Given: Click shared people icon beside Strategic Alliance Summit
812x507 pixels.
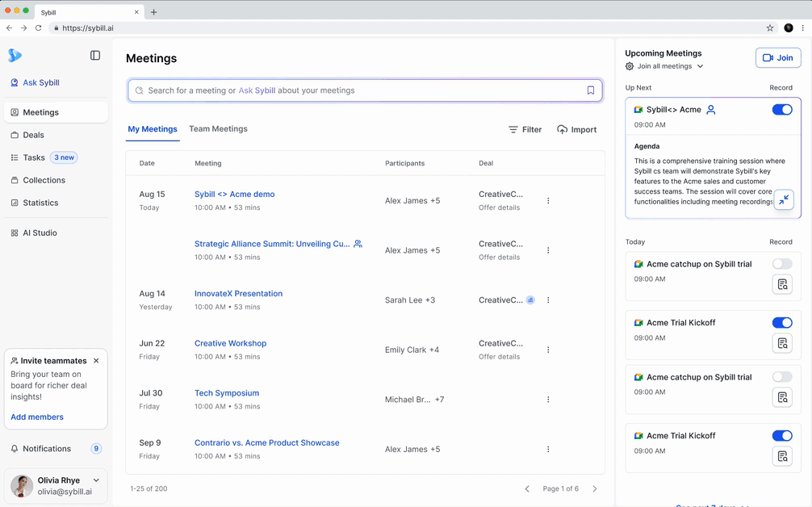Looking at the screenshot, I should 358,244.
